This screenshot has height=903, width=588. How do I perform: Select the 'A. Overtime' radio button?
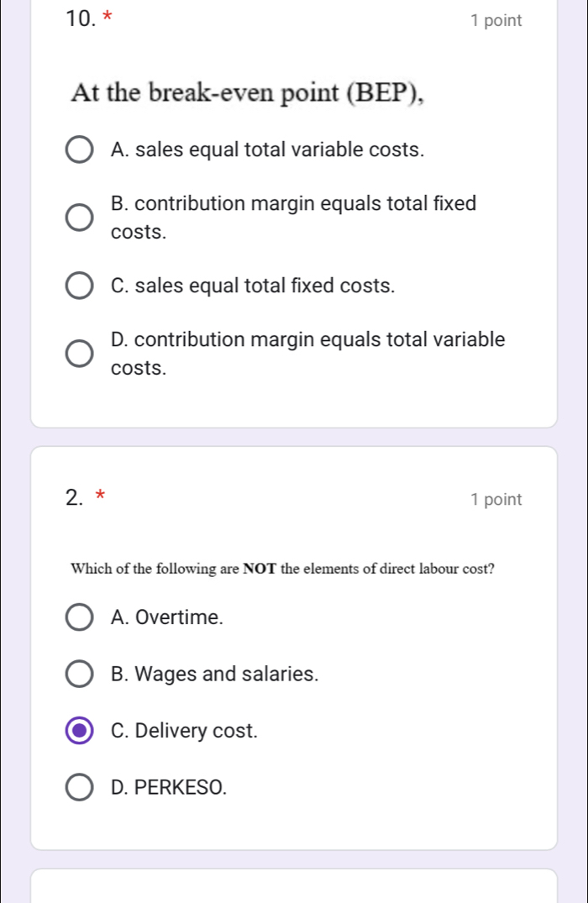click(x=80, y=618)
